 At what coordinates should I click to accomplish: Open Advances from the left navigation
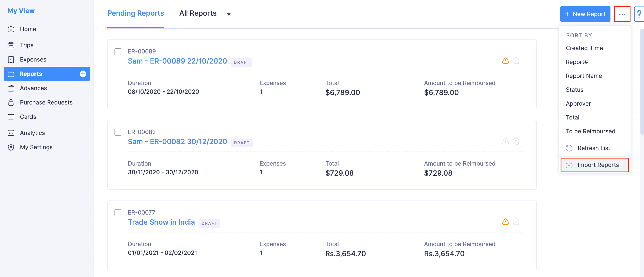pyautogui.click(x=33, y=88)
